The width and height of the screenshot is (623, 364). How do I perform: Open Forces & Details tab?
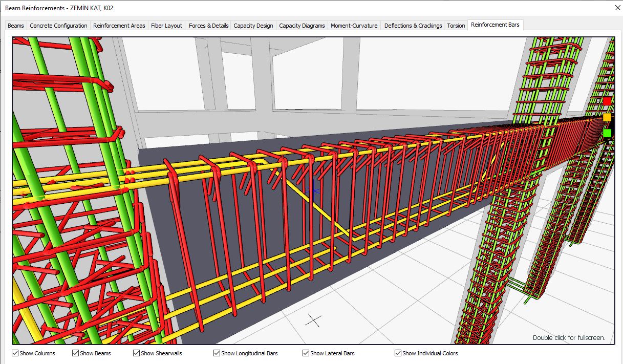(208, 25)
